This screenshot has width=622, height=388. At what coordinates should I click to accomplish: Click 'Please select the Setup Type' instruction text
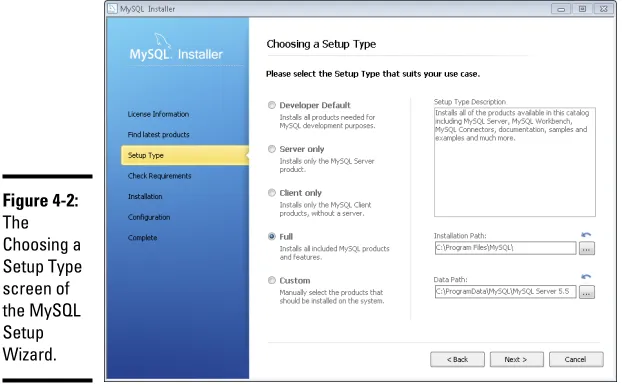tap(373, 74)
